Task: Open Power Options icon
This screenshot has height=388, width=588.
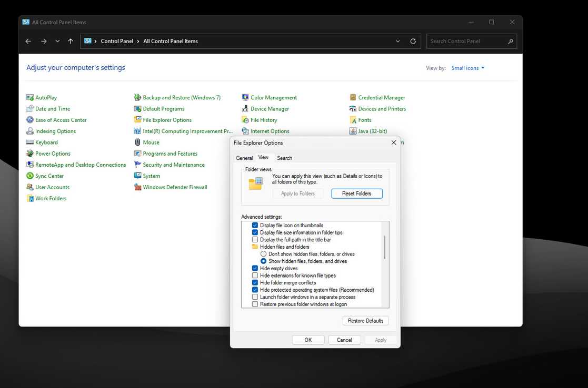Action: click(x=30, y=154)
